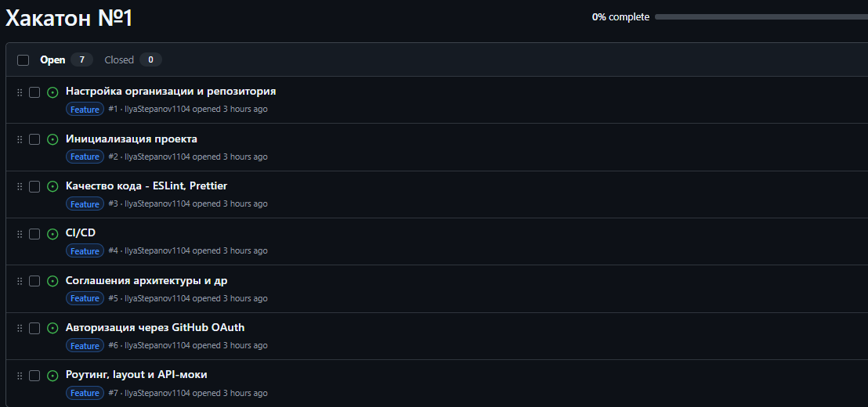Check the select-all issues checkbox
Image resolution: width=868 pixels, height=407 pixels.
(23, 60)
